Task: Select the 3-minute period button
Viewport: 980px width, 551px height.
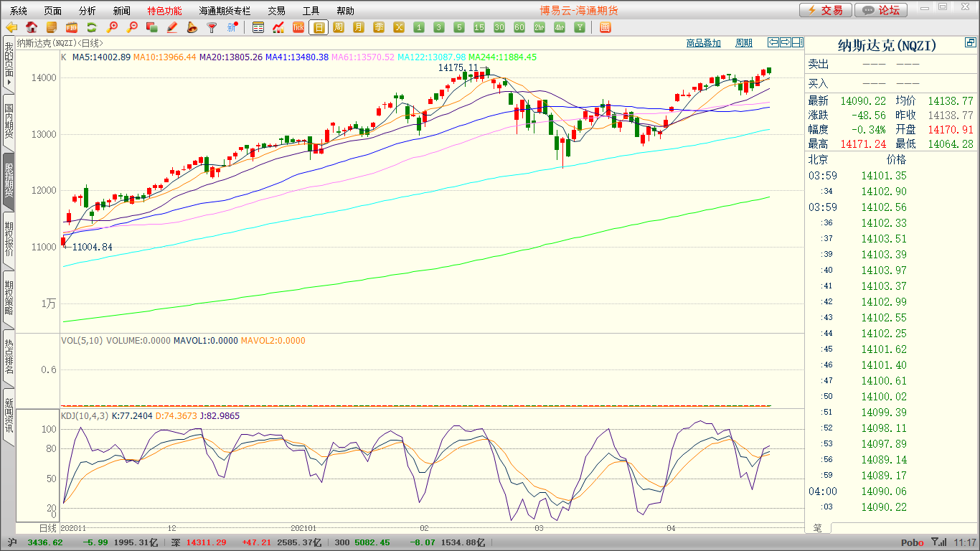Action: click(x=439, y=27)
